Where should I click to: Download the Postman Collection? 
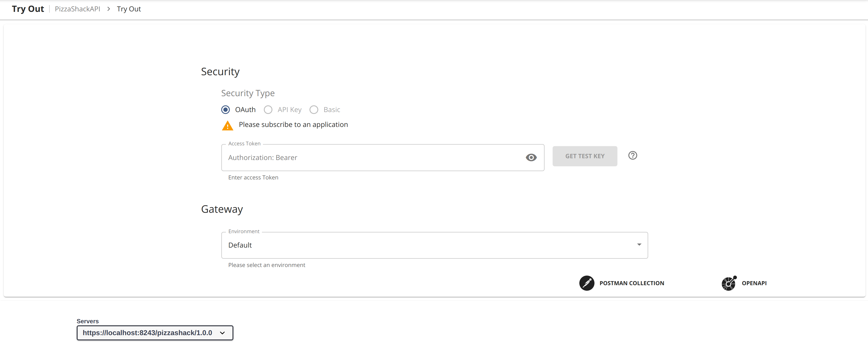(632, 283)
